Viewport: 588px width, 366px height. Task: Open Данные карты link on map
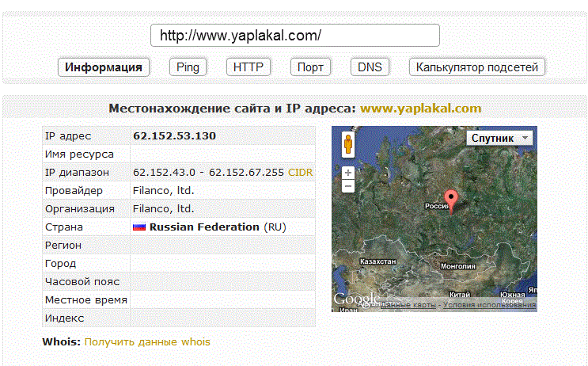click(x=408, y=305)
